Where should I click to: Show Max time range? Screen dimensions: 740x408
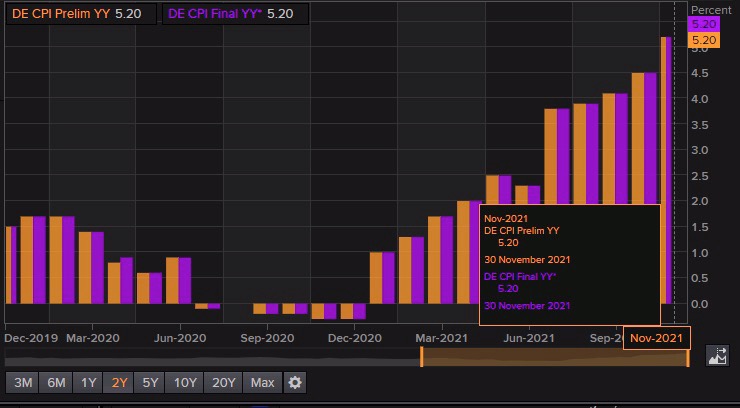[263, 382]
